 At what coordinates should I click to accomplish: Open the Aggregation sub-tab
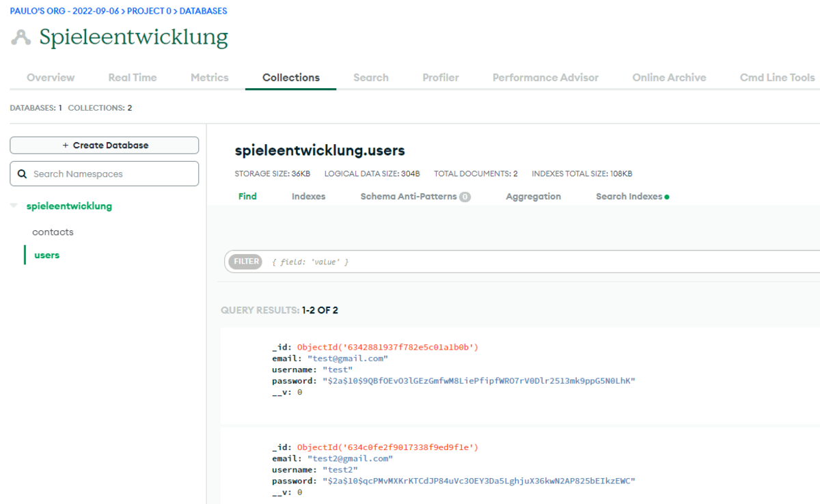(533, 197)
